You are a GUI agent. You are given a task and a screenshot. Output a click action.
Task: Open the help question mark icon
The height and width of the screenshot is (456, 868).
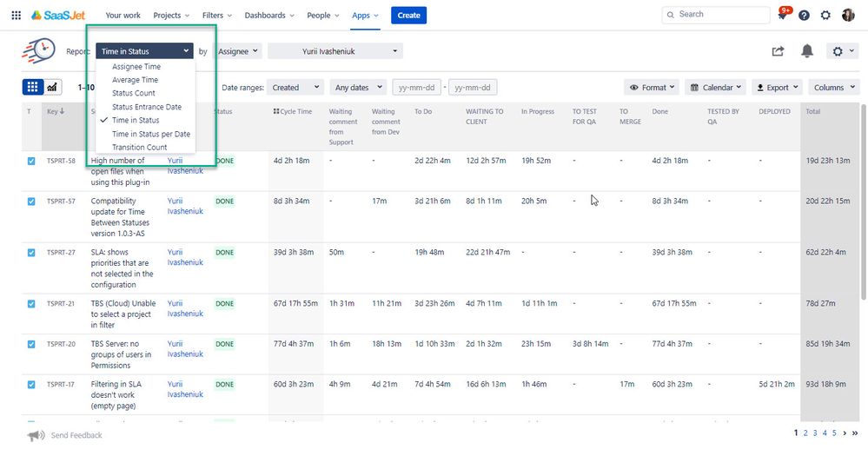(804, 16)
